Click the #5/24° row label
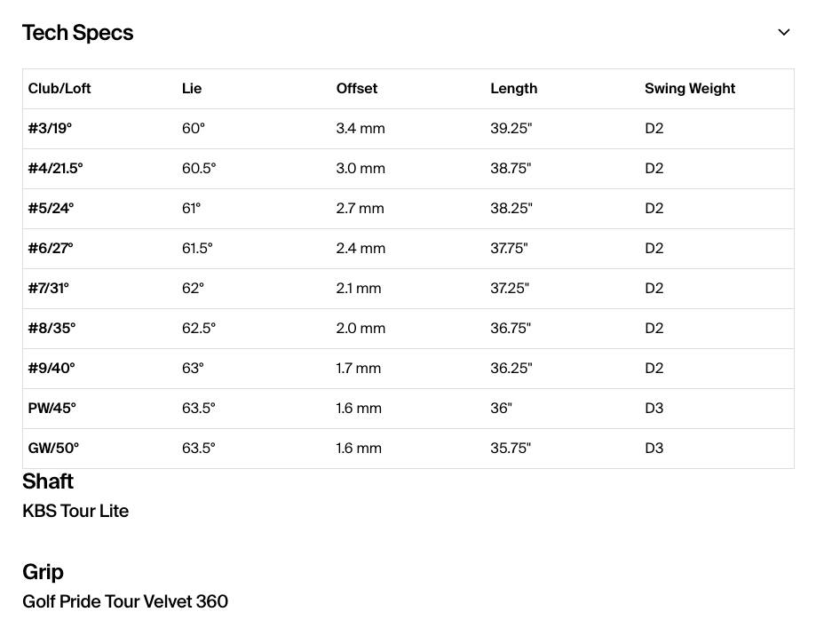Image resolution: width=824 pixels, height=644 pixels. [x=51, y=208]
